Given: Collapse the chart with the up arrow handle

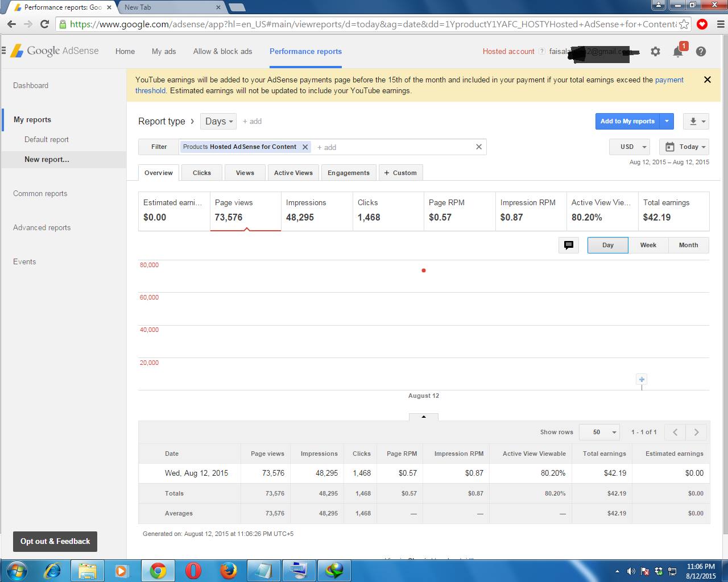Looking at the screenshot, I should tap(424, 417).
